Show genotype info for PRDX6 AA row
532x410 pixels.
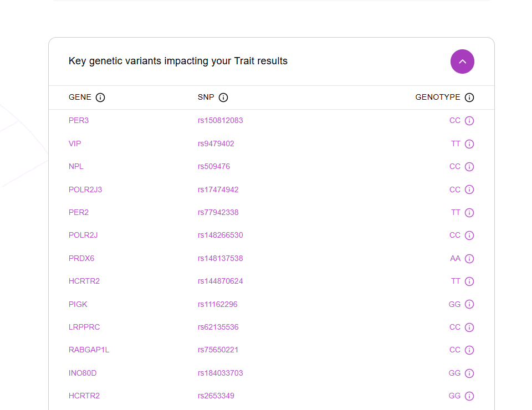click(469, 259)
